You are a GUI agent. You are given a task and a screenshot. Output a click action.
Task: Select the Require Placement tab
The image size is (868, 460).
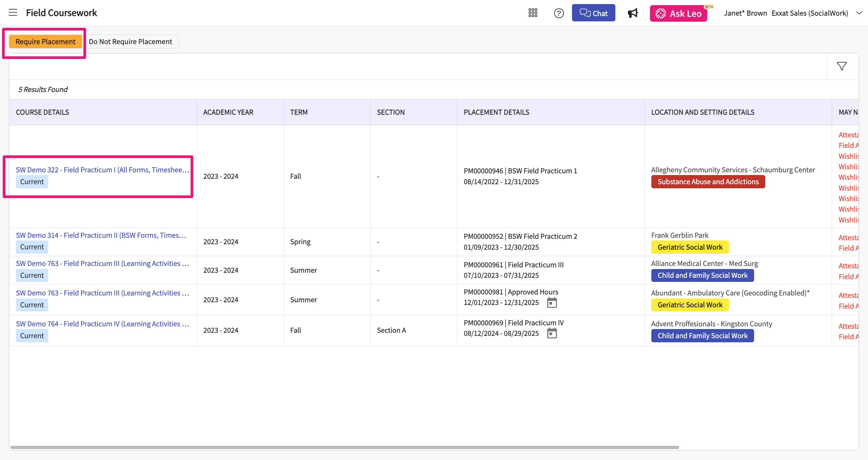point(45,42)
